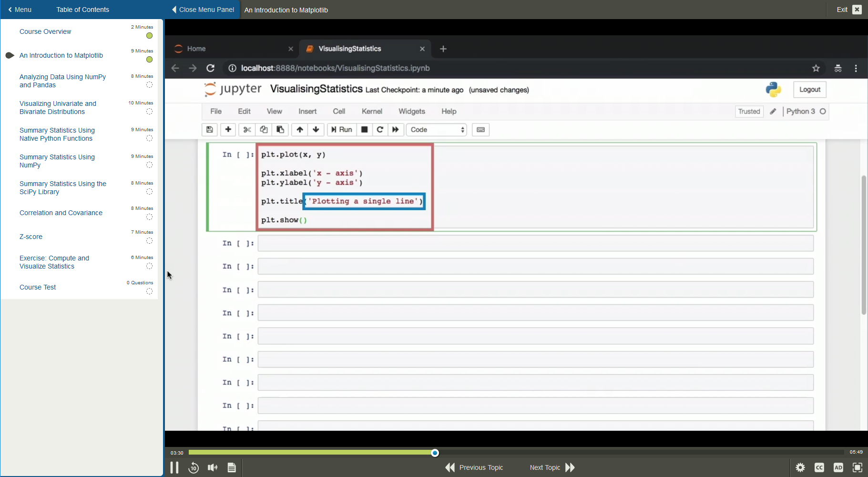Screen dimensions: 868x477
Task: Open the transcript document icon
Action: click(232, 467)
